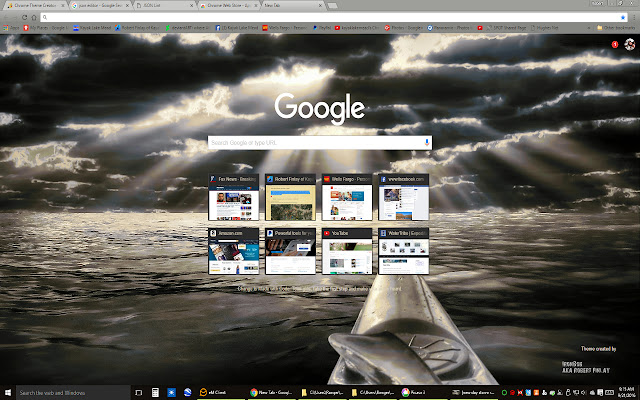Open the Robert Finlay of Kayak thumbnail tile
The image size is (640, 400).
(290, 197)
